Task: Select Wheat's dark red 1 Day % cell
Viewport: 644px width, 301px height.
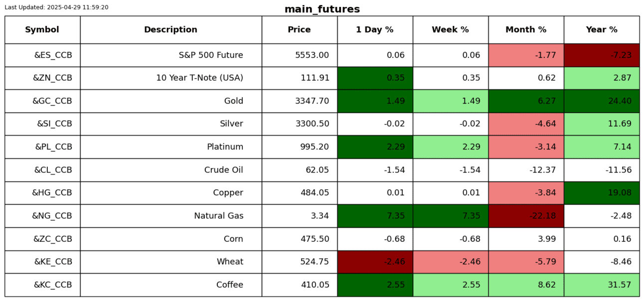Action: tap(375, 262)
